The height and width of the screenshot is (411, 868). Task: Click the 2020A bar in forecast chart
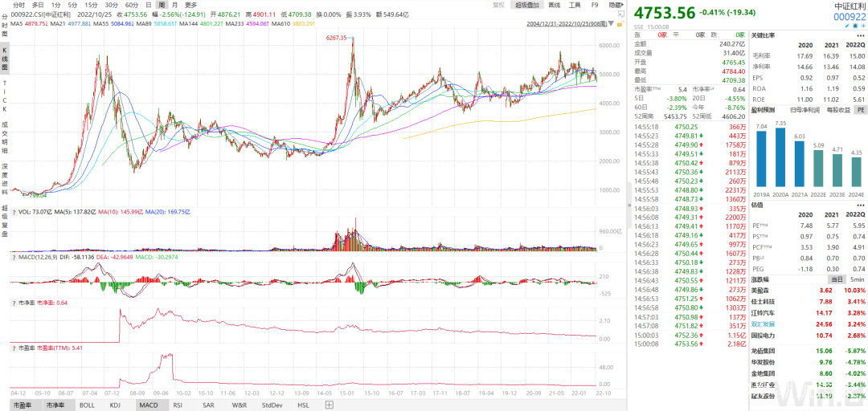coord(782,157)
